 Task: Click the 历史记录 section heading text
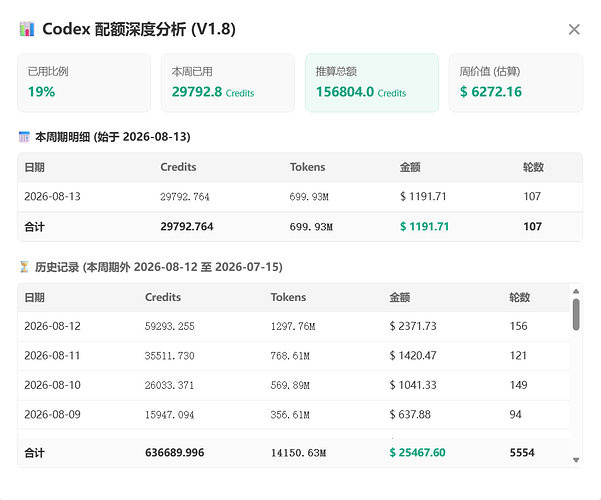click(159, 267)
